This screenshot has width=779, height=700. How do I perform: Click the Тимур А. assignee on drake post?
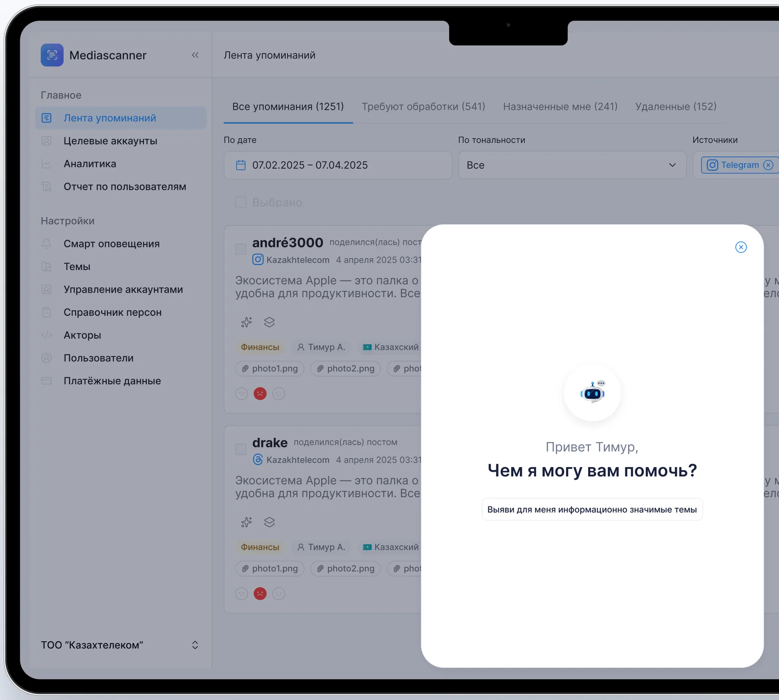[x=322, y=547]
